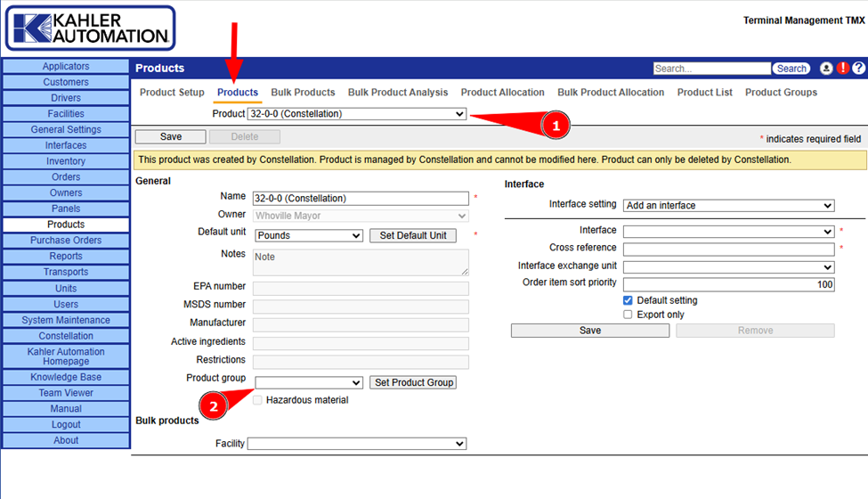Screen dimensions: 868x499
Task: Enable the Export only checkbox
Action: coord(629,315)
